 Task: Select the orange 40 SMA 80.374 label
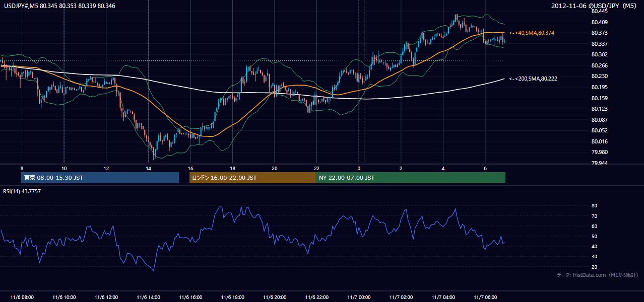click(x=533, y=33)
